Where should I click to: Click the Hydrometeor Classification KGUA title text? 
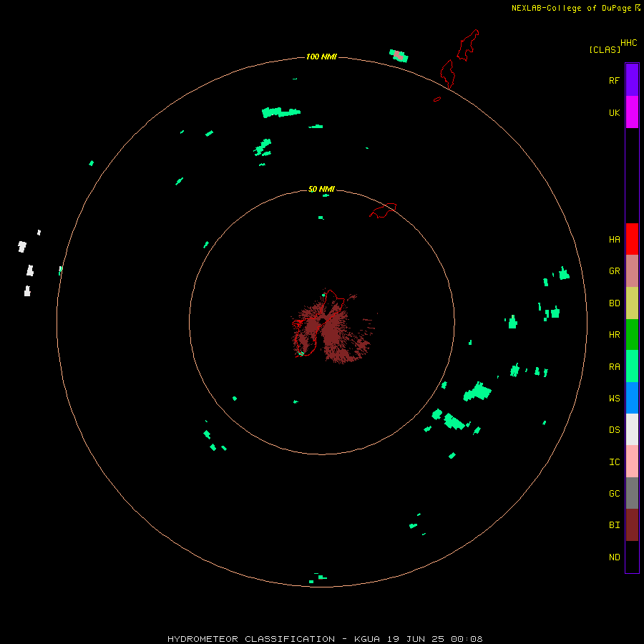pos(325,639)
